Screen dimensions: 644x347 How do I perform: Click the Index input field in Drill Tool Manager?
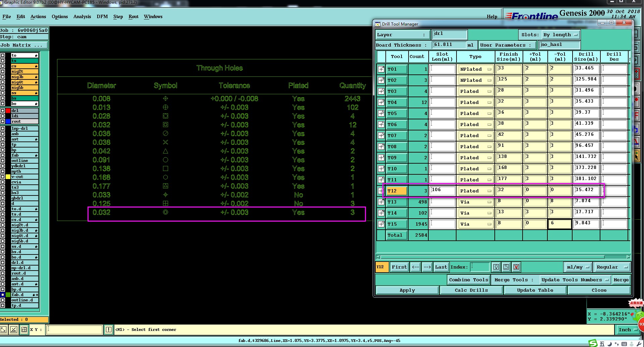pyautogui.click(x=480, y=267)
